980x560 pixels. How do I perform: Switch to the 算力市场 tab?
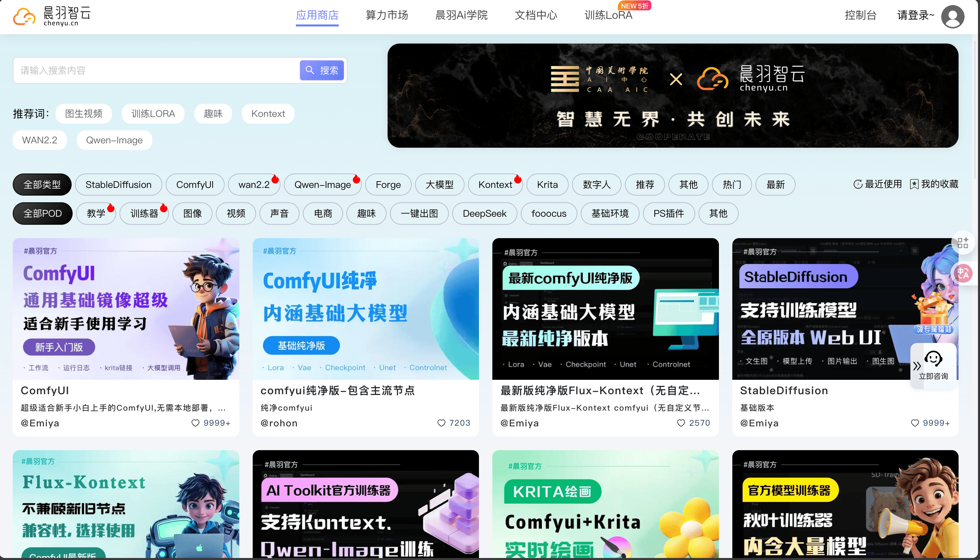point(387,15)
